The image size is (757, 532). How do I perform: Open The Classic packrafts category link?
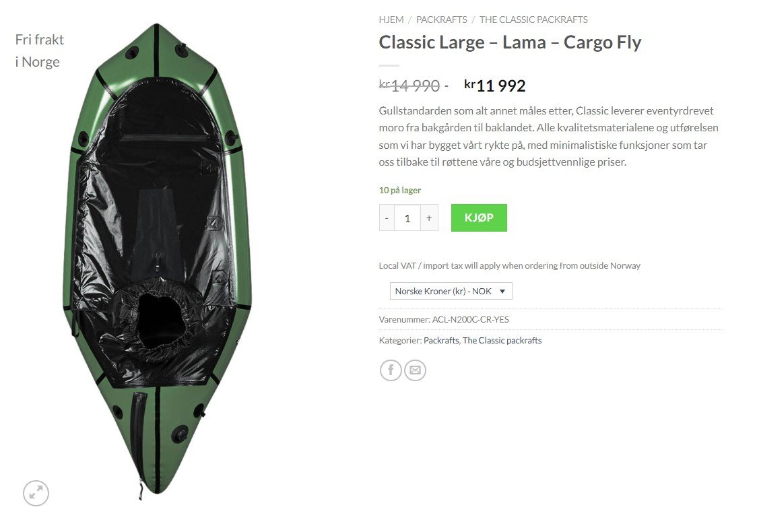(502, 341)
